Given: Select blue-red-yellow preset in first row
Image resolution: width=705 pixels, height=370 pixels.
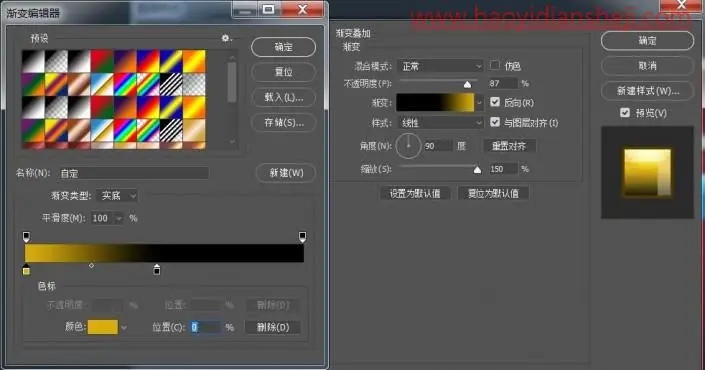Looking at the screenshot, I should (x=148, y=61).
